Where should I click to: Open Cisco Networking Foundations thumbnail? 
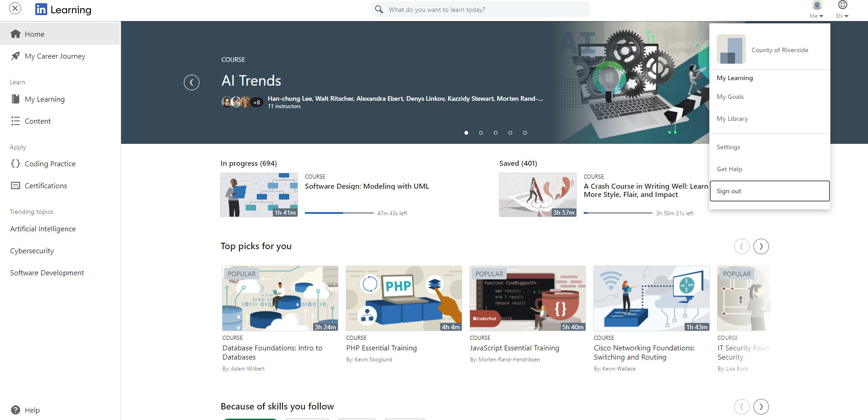point(652,298)
